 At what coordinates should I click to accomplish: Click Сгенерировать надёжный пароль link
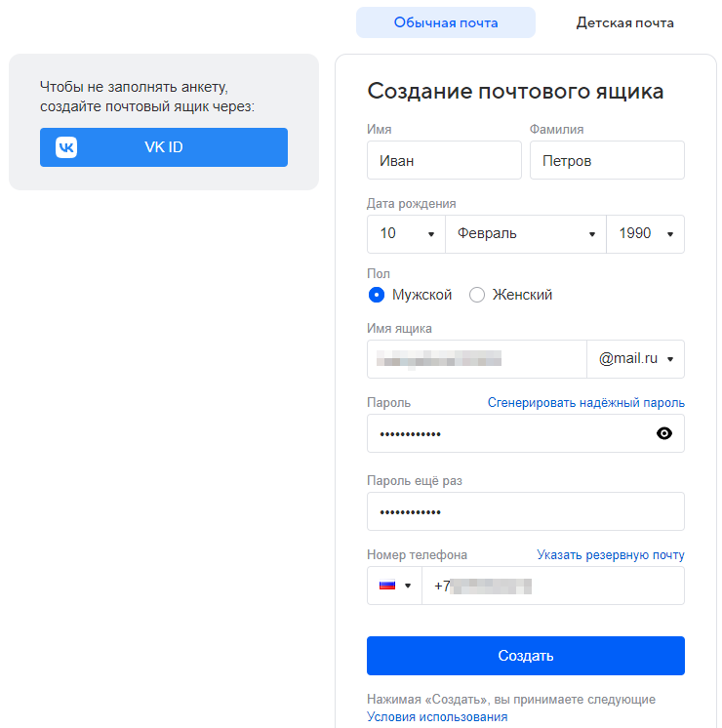tap(585, 403)
